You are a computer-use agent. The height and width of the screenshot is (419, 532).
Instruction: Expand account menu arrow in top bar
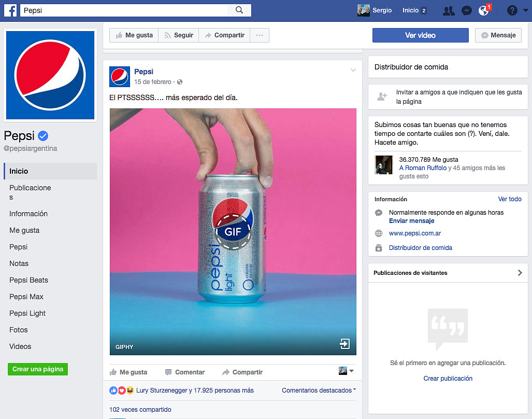[526, 10]
